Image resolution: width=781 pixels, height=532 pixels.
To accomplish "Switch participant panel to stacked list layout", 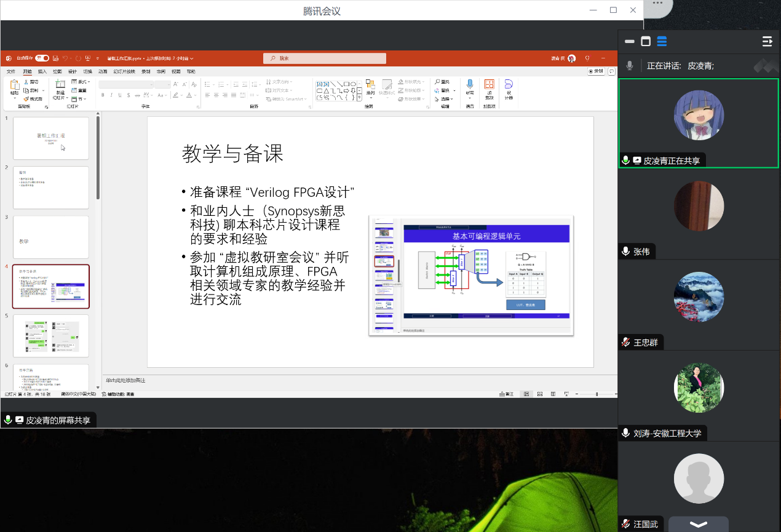I will point(662,42).
